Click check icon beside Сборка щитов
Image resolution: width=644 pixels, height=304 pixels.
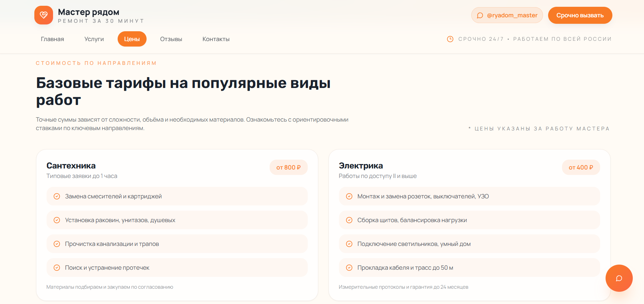349,220
